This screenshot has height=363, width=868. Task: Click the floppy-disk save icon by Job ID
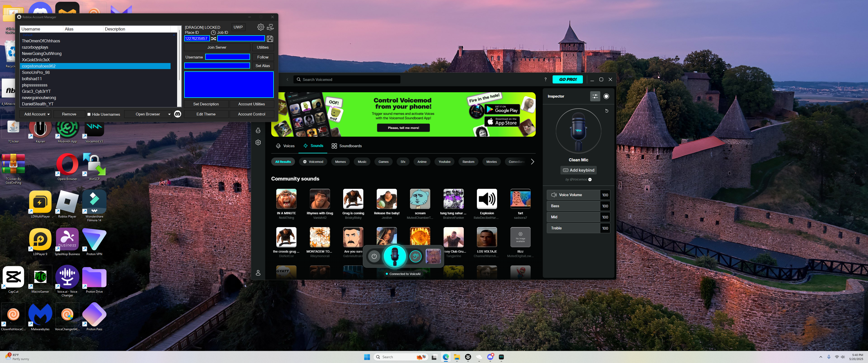(x=270, y=39)
